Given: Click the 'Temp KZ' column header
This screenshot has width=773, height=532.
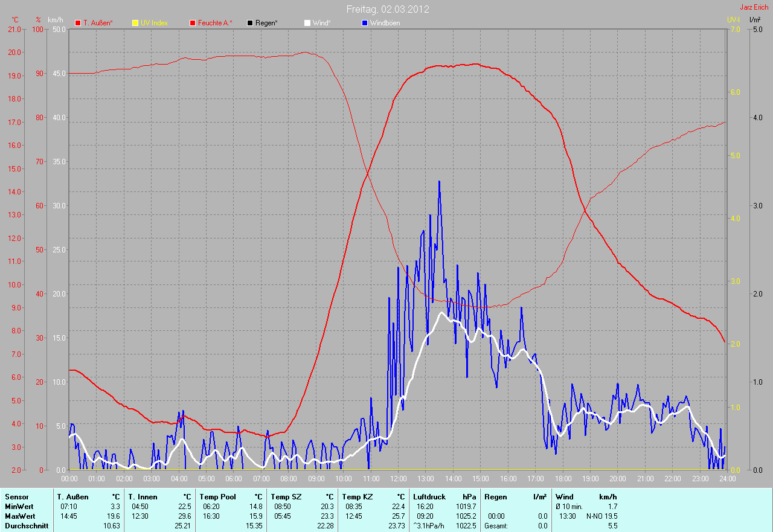Looking at the screenshot, I should pyautogui.click(x=357, y=497).
